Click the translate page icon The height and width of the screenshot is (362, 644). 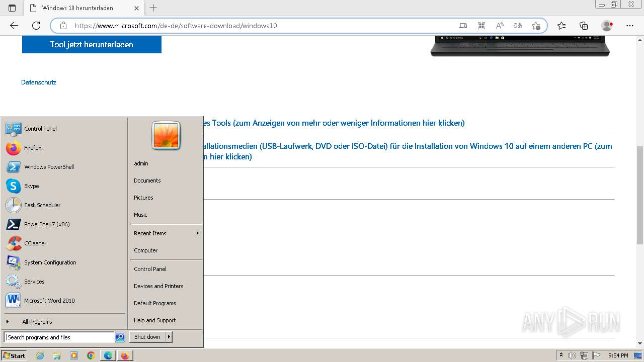[518, 26]
